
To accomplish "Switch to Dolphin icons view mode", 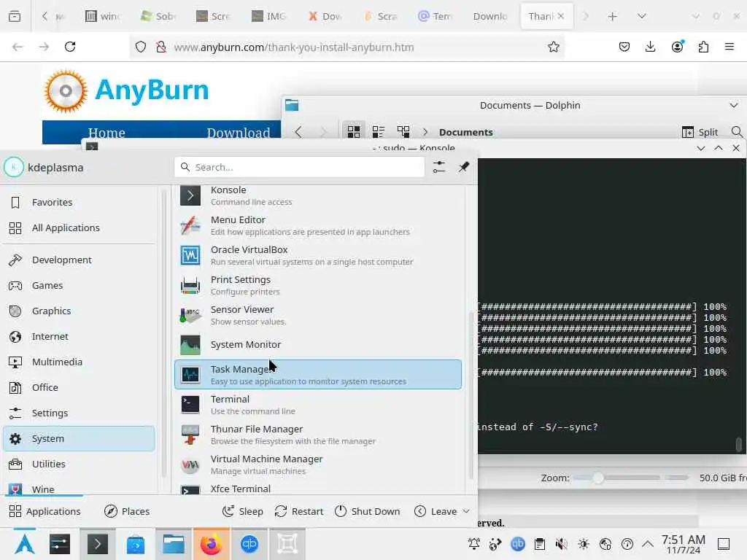I will pyautogui.click(x=354, y=132).
